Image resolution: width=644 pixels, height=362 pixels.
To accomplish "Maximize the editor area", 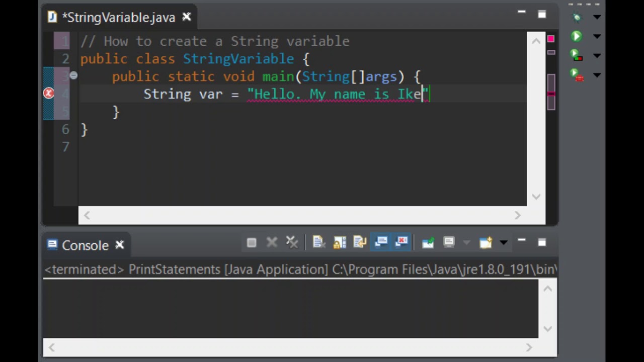I will [542, 14].
